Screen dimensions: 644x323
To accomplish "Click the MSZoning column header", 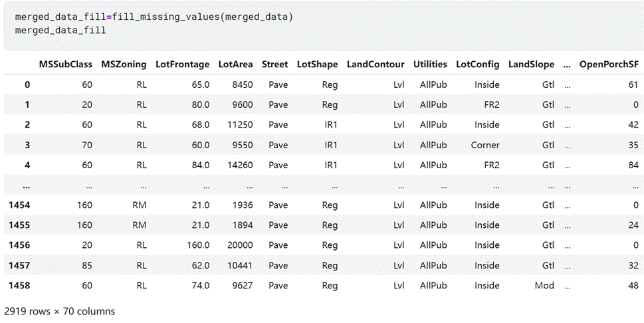I will click(x=124, y=64).
